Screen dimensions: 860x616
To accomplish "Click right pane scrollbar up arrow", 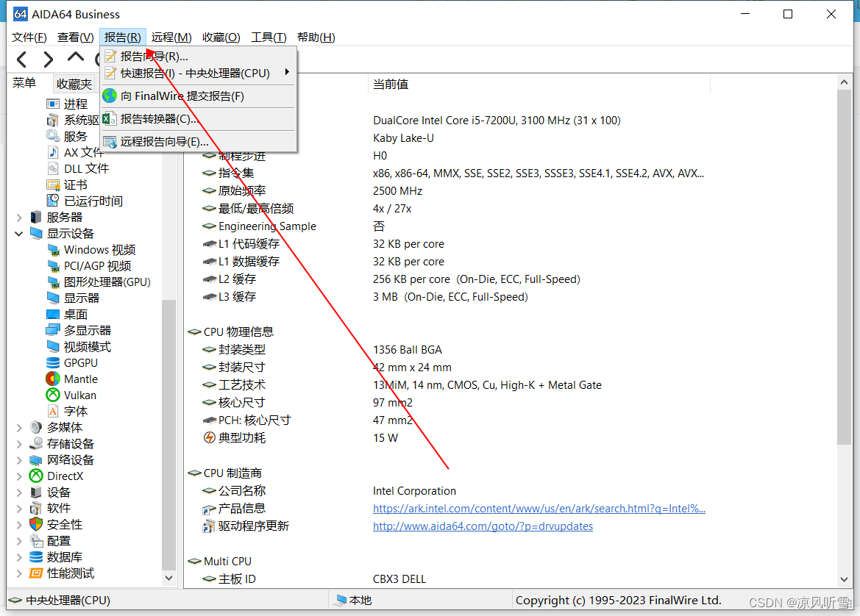I will point(844,82).
